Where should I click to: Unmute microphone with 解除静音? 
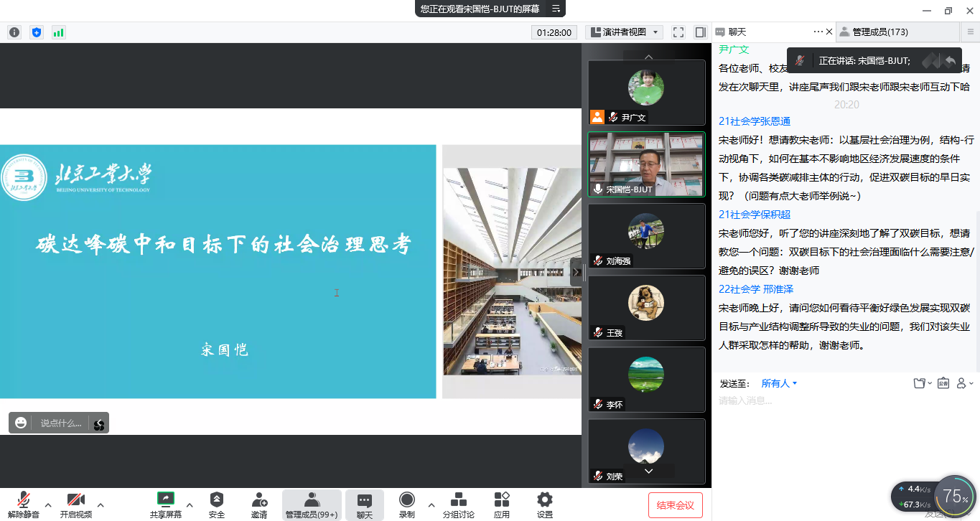[x=24, y=504]
